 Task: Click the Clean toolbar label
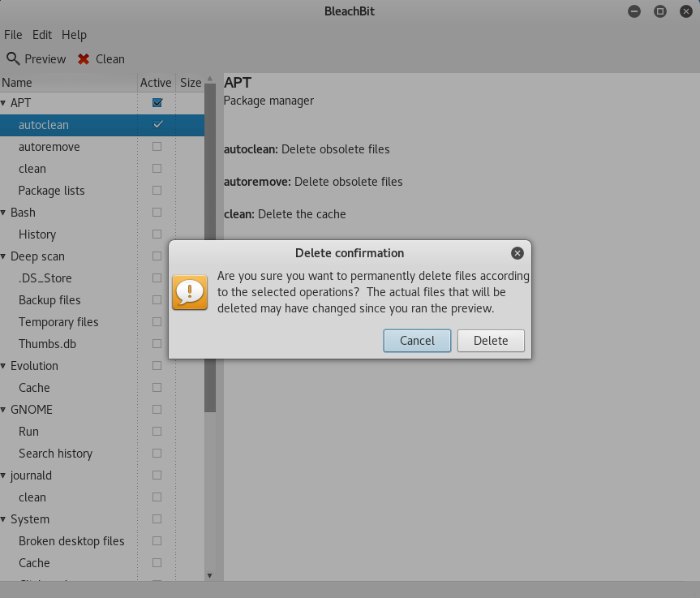coord(110,59)
